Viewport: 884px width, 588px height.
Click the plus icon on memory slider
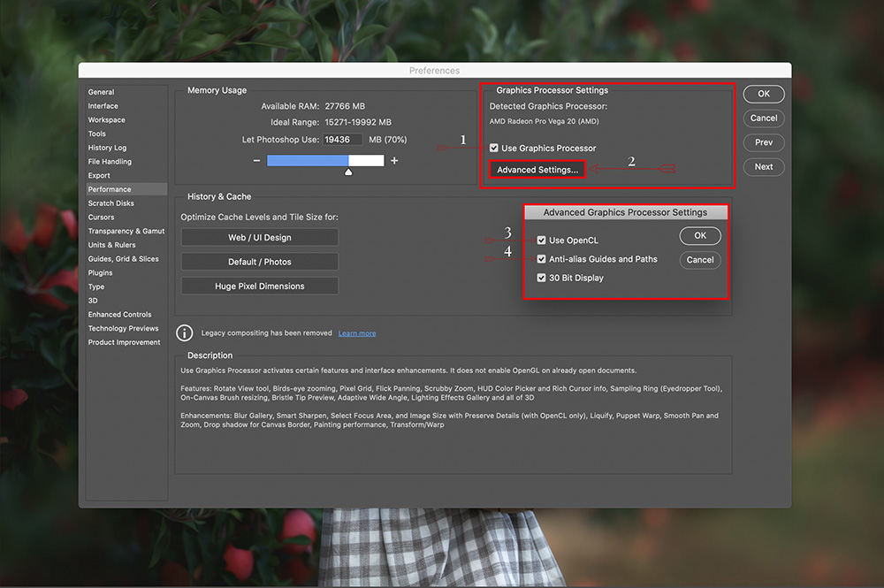coord(394,161)
